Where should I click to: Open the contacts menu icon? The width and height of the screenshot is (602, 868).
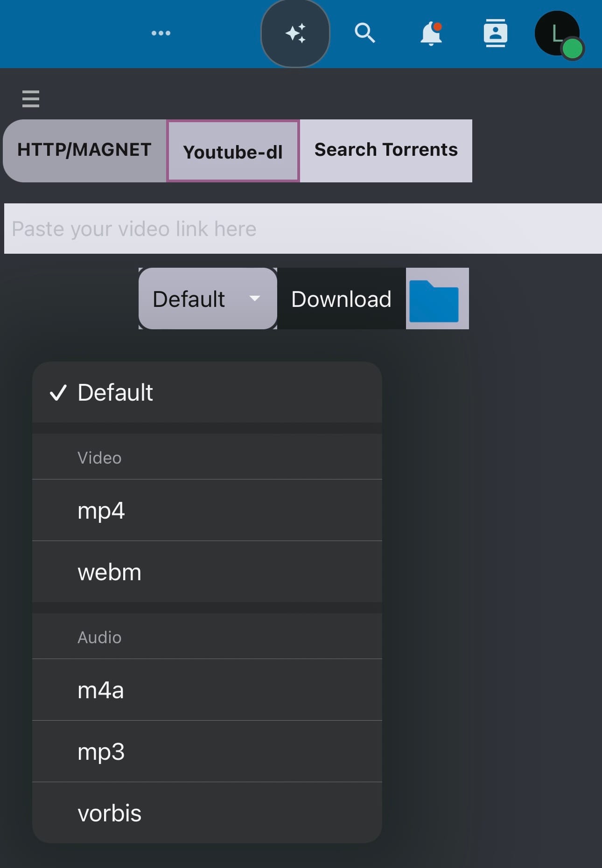click(x=495, y=33)
